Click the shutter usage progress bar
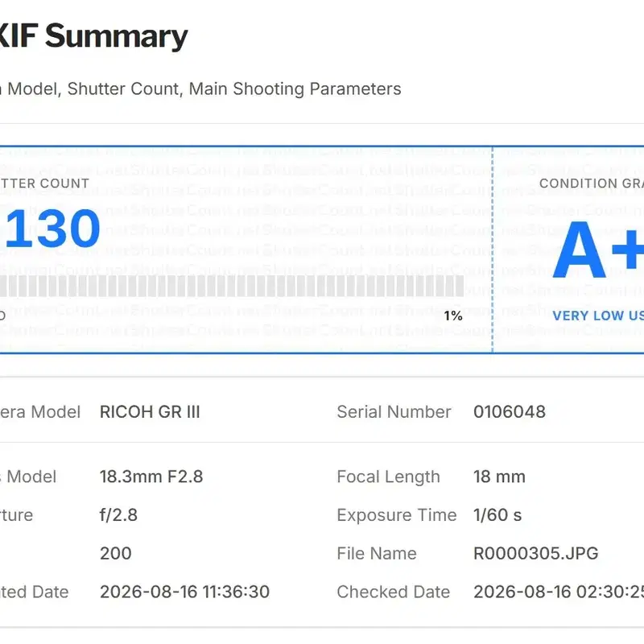 [x=232, y=286]
